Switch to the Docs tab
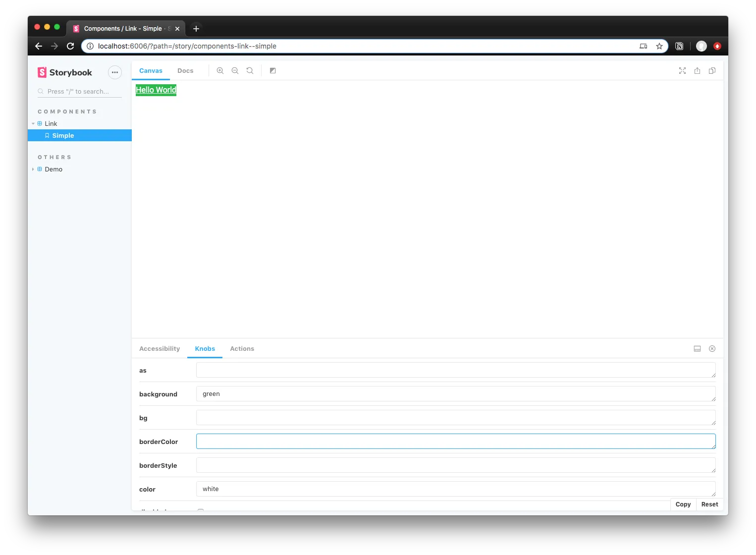The width and height of the screenshot is (756, 555). pyautogui.click(x=185, y=71)
